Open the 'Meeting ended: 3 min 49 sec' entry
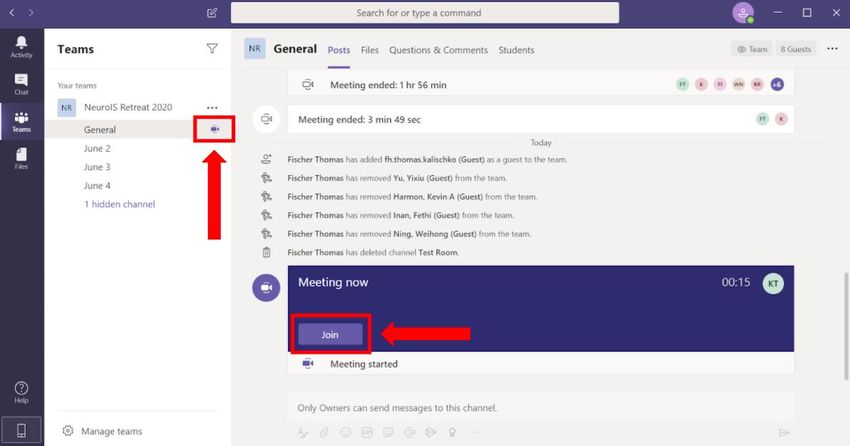 click(540, 119)
